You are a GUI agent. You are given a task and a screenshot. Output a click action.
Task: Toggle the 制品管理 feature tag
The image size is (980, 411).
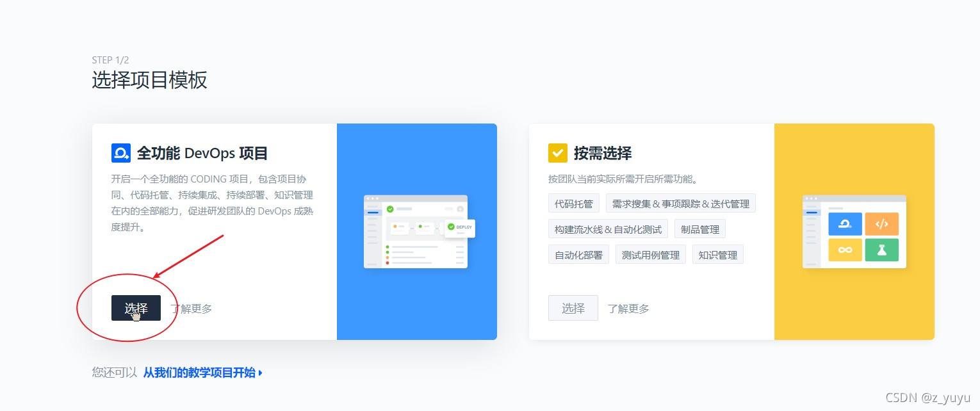coord(699,229)
